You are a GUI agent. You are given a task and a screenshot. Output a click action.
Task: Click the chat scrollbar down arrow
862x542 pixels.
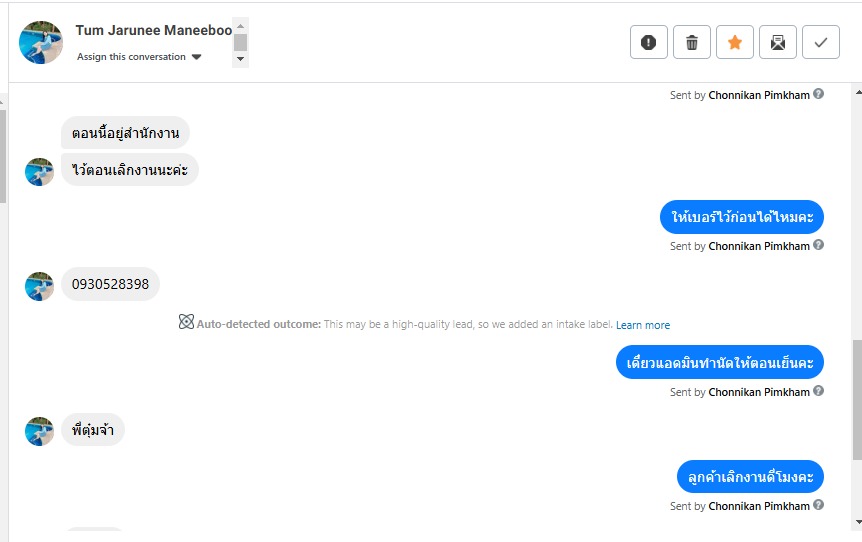click(x=857, y=521)
